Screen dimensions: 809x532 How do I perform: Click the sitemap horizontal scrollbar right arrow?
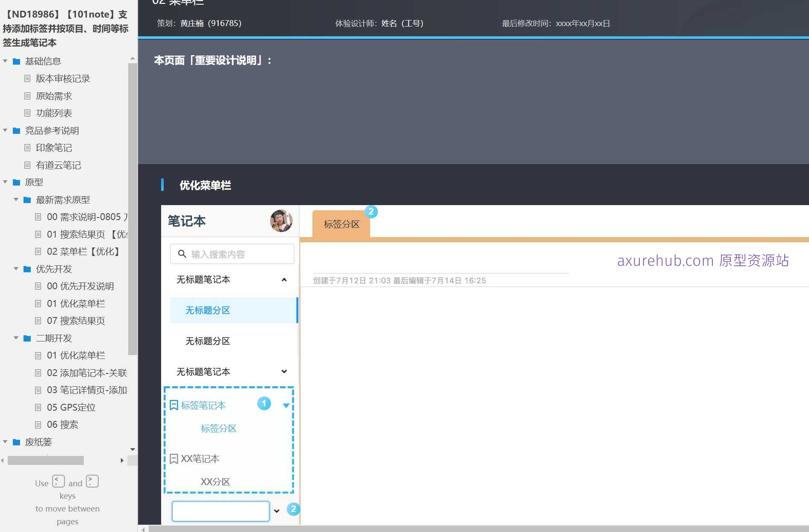(122, 460)
